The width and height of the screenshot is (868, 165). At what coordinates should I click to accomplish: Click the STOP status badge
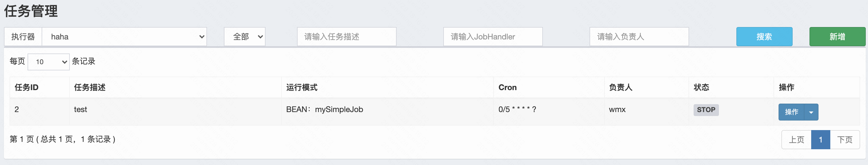tap(706, 110)
